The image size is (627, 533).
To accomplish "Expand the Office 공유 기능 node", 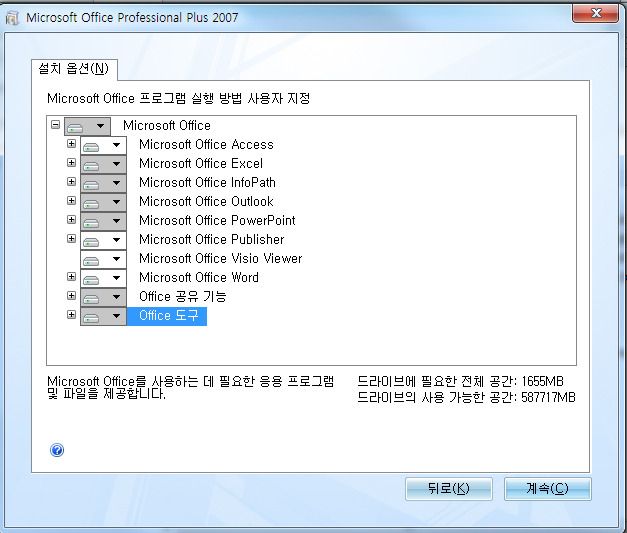I will pos(72,295).
